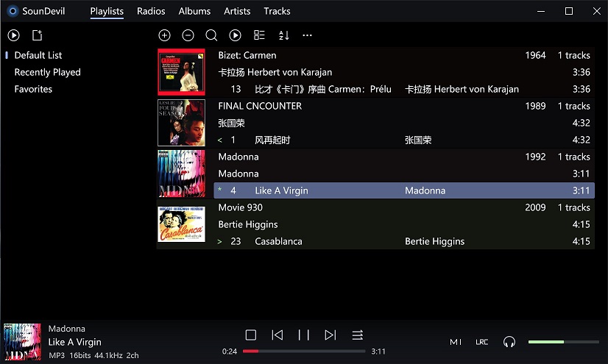
Task: Open the headphones audio output icon
Action: 509,342
